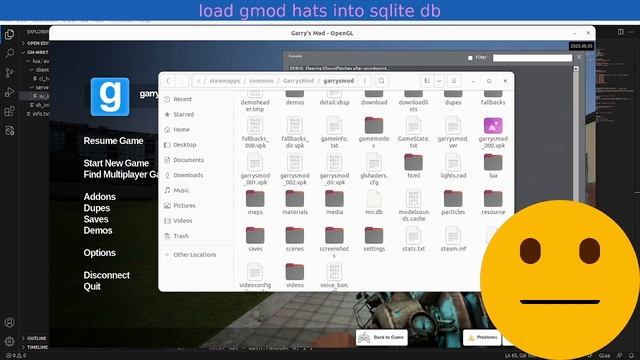This screenshot has height=360, width=640.
Task: Open Addons in Garry's Mod menu
Action: click(100, 197)
